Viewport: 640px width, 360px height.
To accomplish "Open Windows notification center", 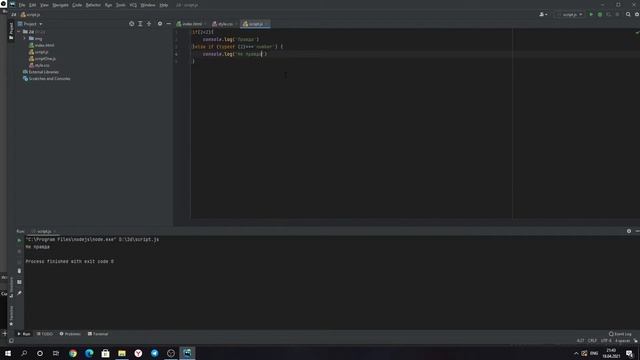I will tap(629, 353).
